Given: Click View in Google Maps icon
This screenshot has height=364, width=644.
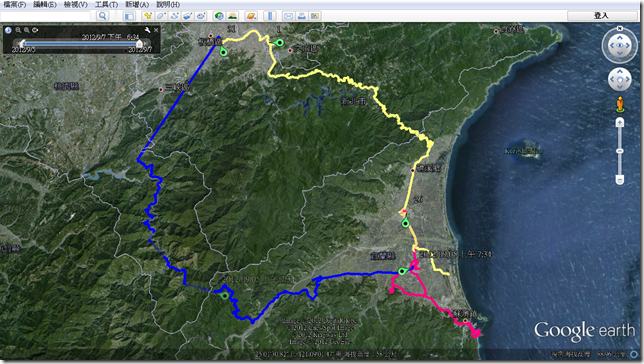Looking at the screenshot, I should click(315, 16).
